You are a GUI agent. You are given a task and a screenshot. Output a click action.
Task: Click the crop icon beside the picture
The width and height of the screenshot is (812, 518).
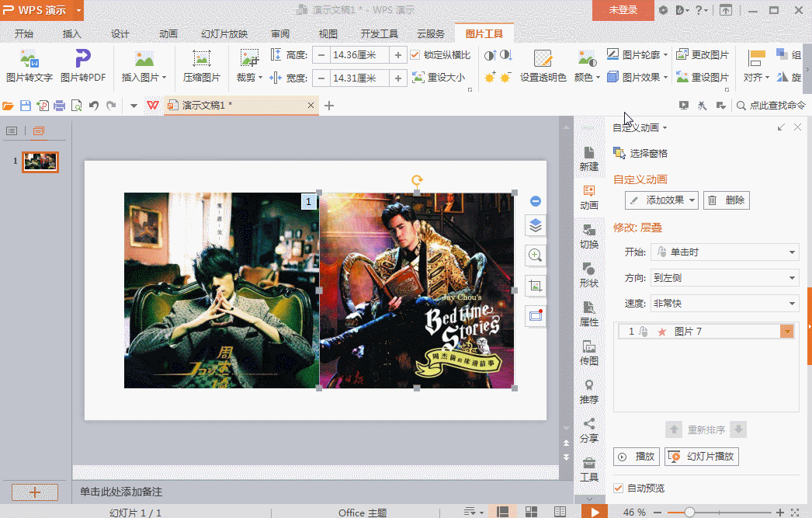coord(536,286)
